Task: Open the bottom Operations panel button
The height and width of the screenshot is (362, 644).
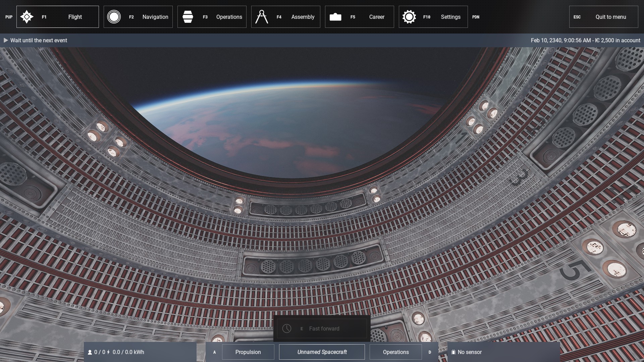Action: coord(395,352)
